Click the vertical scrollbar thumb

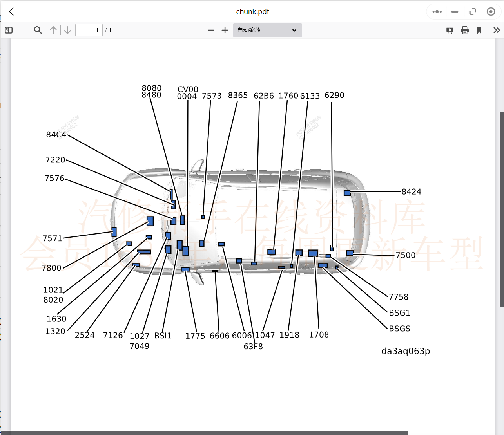click(x=502, y=209)
